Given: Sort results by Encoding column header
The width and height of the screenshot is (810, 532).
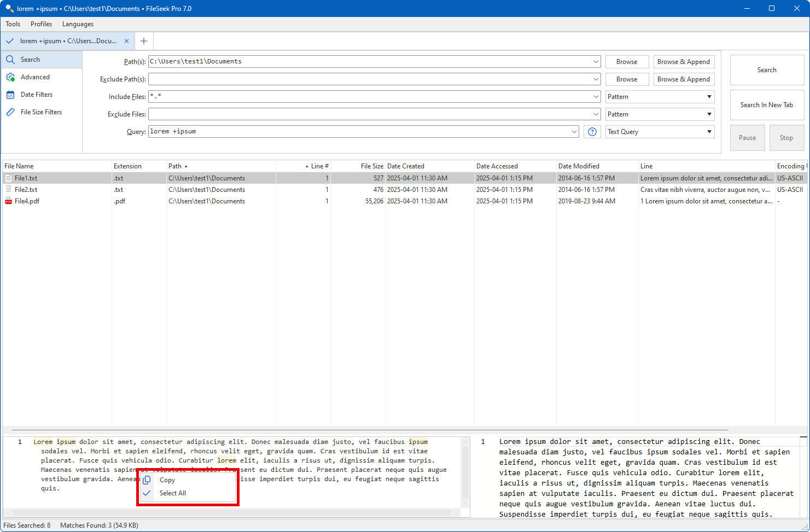Looking at the screenshot, I should (x=791, y=166).
